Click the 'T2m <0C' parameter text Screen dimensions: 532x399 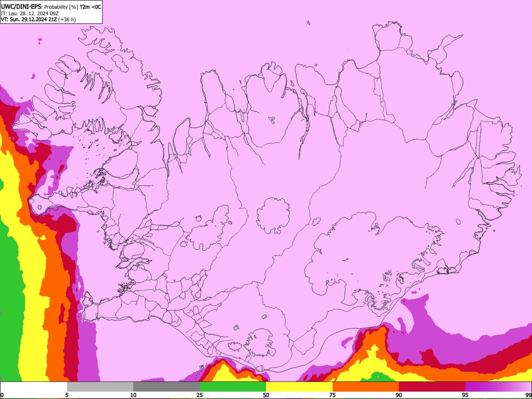90,7
